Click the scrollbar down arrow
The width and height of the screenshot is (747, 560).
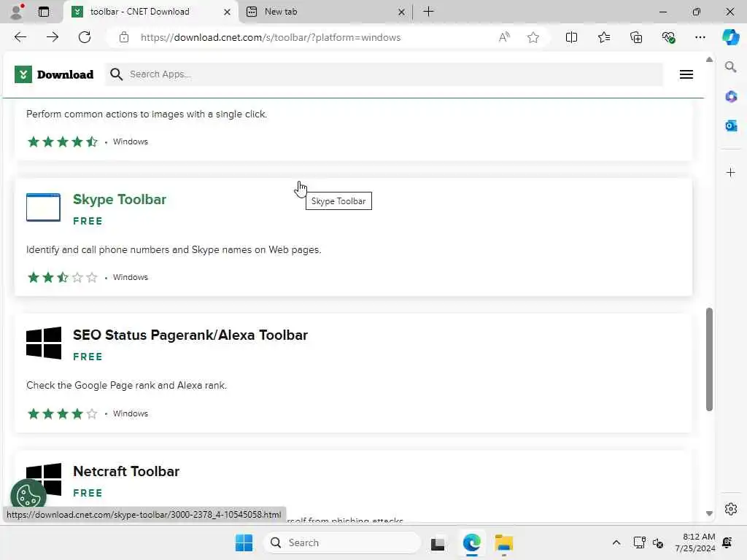point(709,513)
